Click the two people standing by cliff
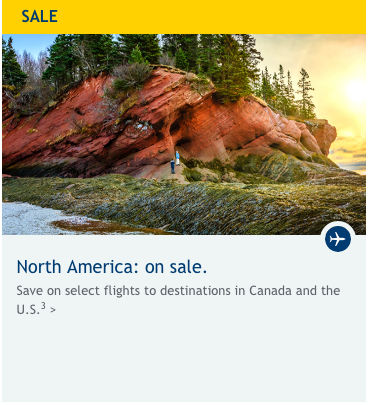The width and height of the screenshot is (368, 405). [175, 162]
